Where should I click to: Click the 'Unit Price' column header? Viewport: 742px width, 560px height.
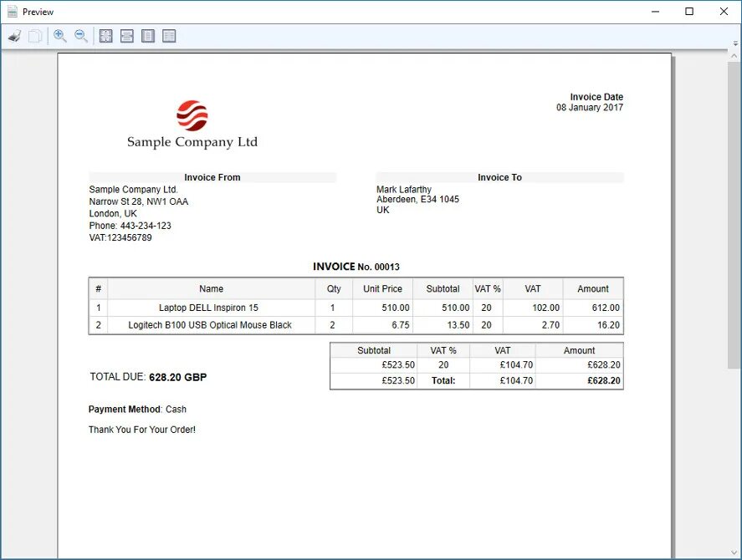(x=382, y=289)
